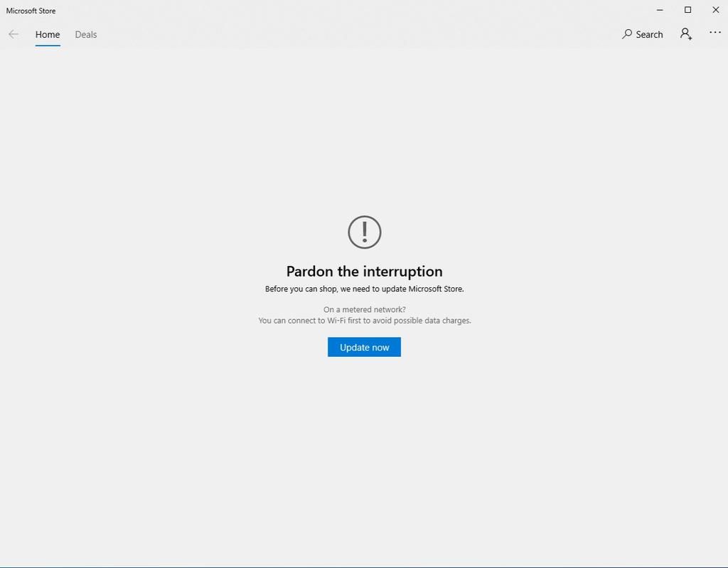This screenshot has width=728, height=568.
Task: Go back with the back arrow
Action: coord(14,34)
